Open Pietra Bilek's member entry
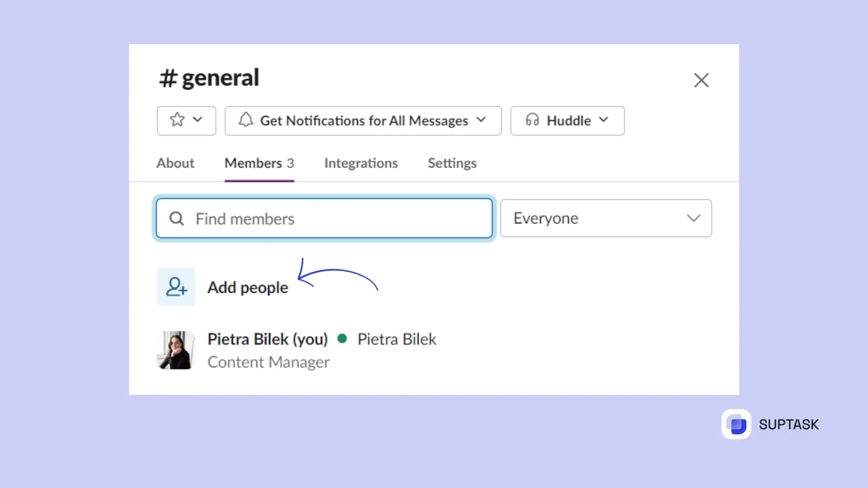 click(268, 339)
